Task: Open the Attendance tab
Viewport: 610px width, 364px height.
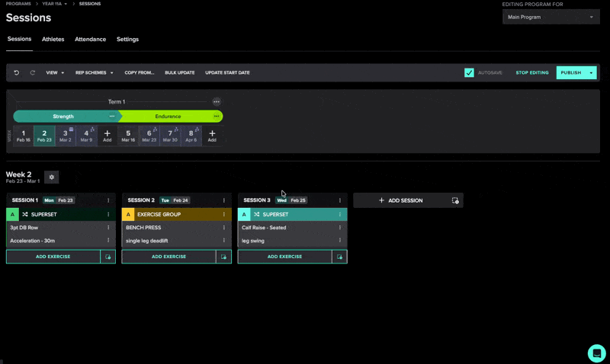Action: point(90,39)
